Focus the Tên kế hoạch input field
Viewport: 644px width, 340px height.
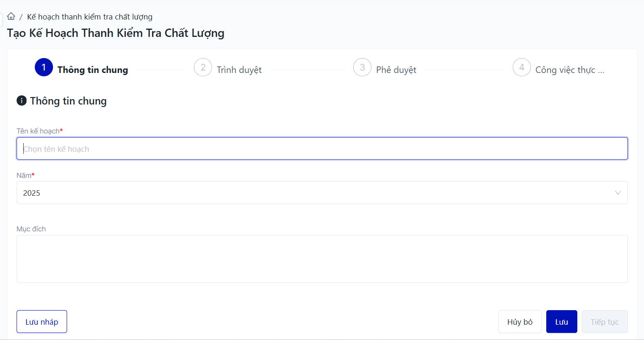(x=322, y=149)
